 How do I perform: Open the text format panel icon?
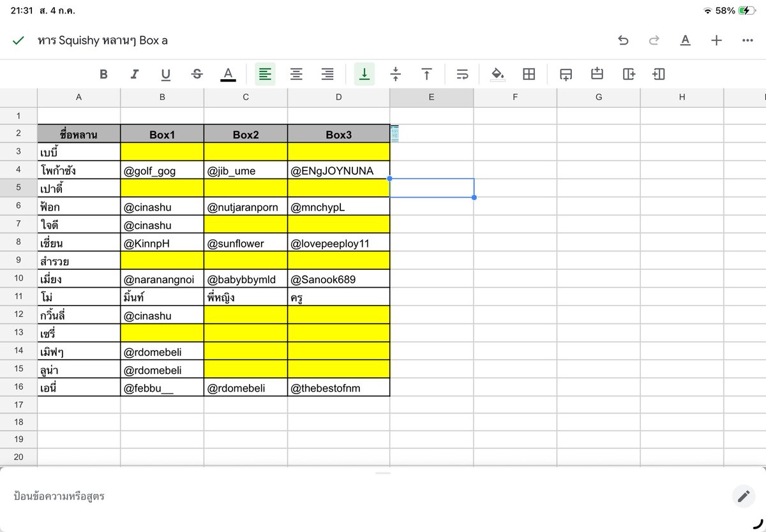pos(685,40)
